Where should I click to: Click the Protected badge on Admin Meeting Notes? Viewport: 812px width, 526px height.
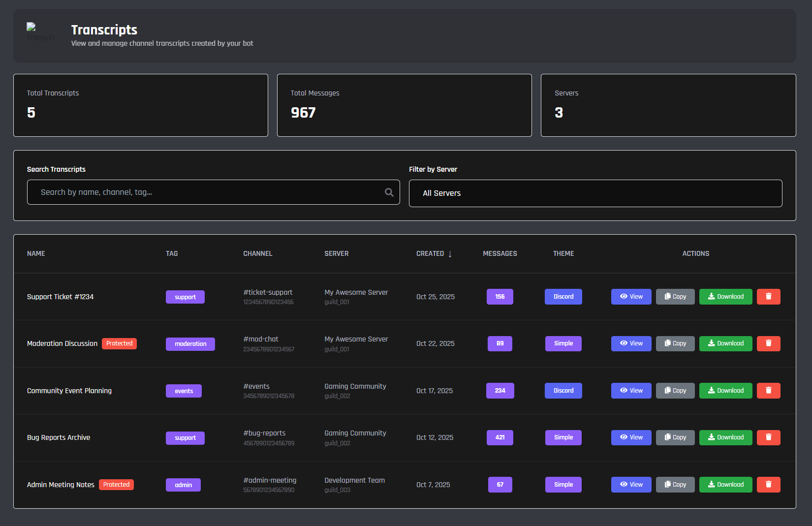pyautogui.click(x=116, y=485)
